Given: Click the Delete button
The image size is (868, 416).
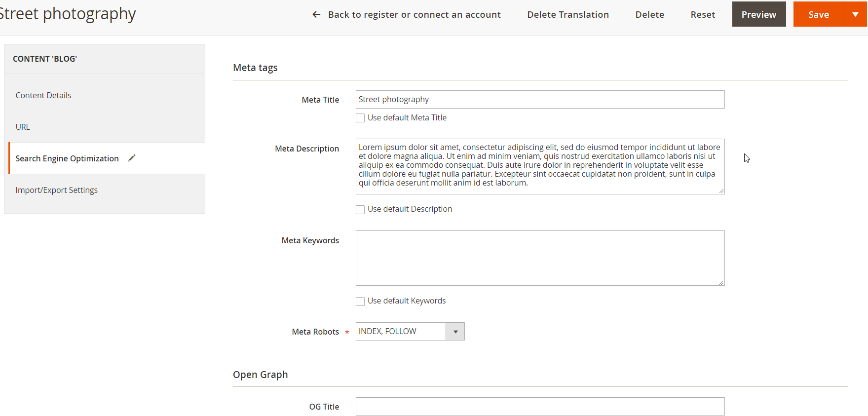Looking at the screenshot, I should pyautogui.click(x=649, y=15).
